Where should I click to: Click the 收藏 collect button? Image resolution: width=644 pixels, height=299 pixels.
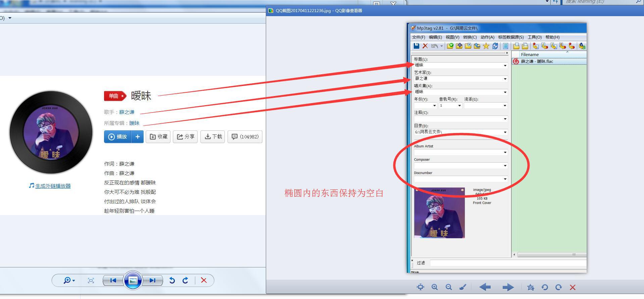pyautogui.click(x=158, y=137)
